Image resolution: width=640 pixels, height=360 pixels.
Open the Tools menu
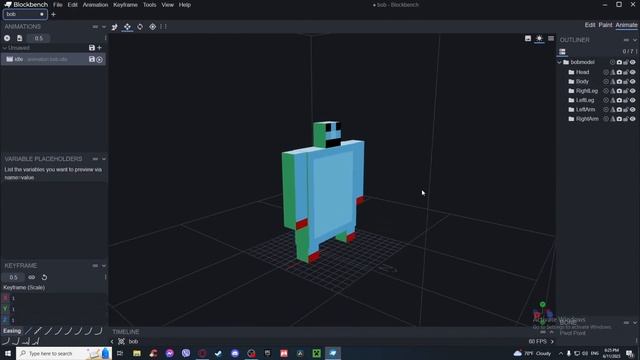click(x=149, y=5)
